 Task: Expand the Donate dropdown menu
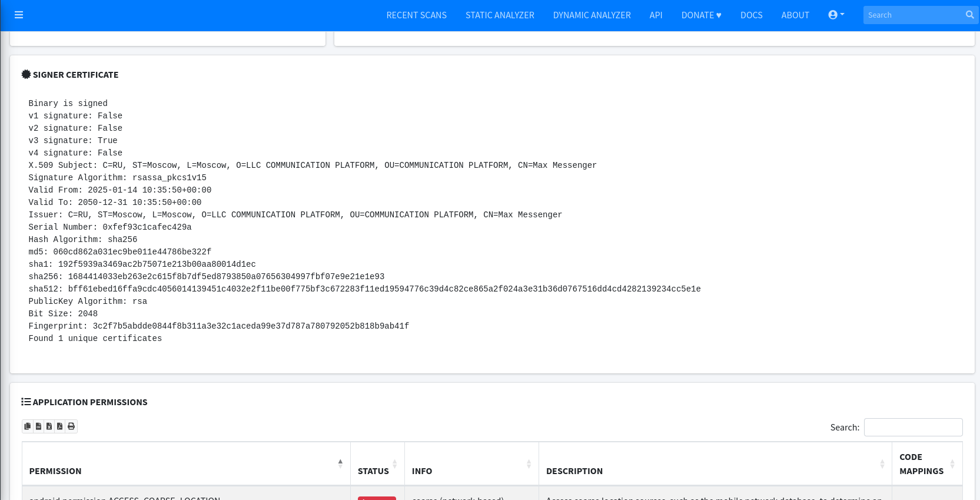[x=701, y=15]
